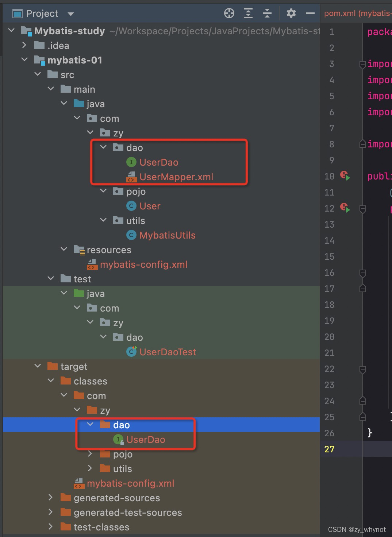Expand the utils folder under target

click(90, 468)
